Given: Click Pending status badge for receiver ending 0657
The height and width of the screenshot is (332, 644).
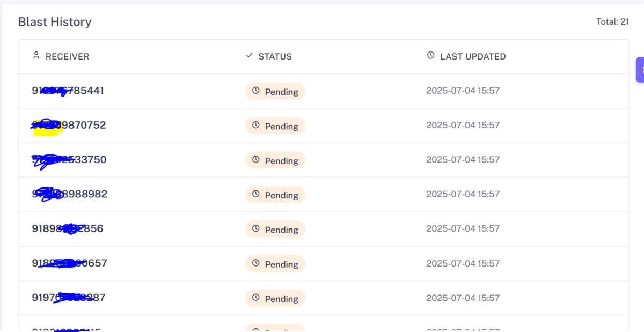Looking at the screenshot, I should tap(275, 264).
